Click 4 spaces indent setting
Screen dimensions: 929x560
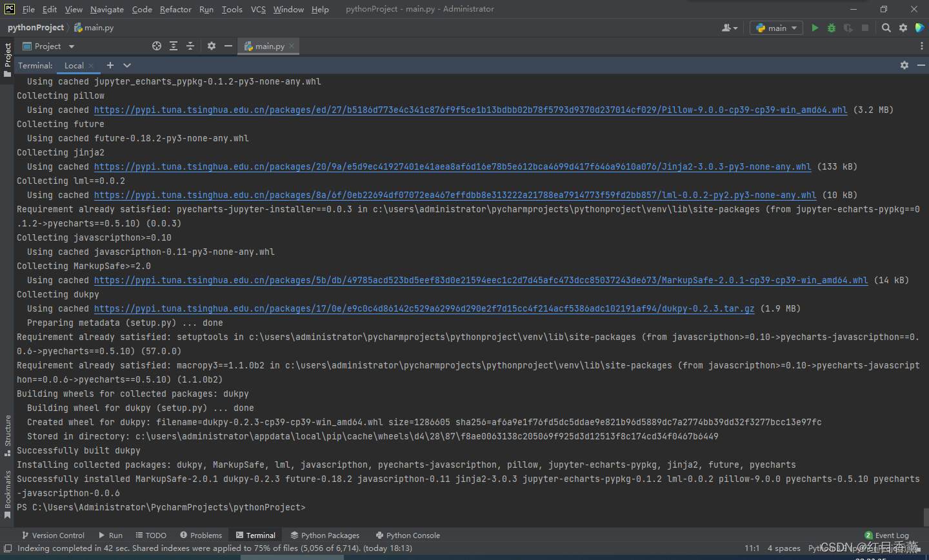coord(784,548)
